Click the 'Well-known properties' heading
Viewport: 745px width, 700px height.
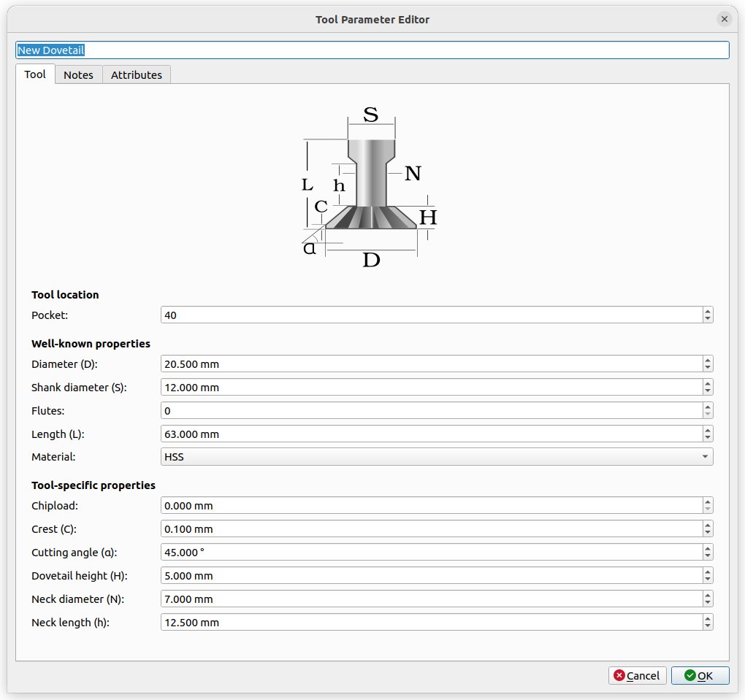pos(91,344)
